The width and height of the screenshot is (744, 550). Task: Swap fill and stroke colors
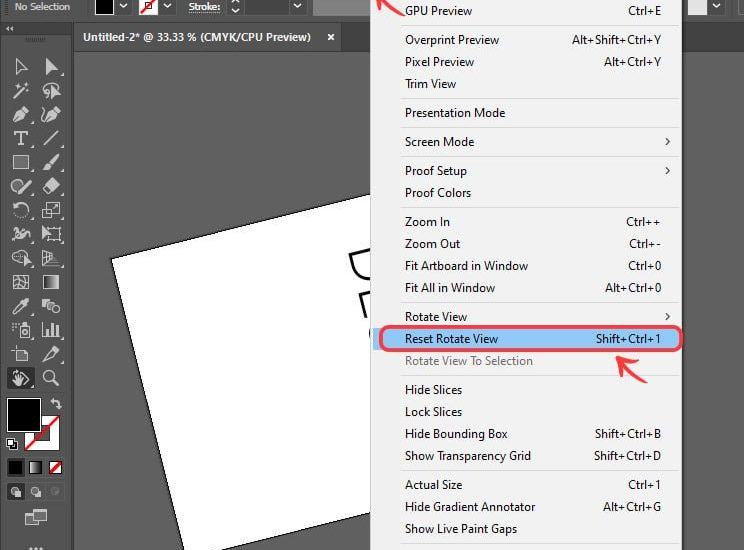coord(56,404)
